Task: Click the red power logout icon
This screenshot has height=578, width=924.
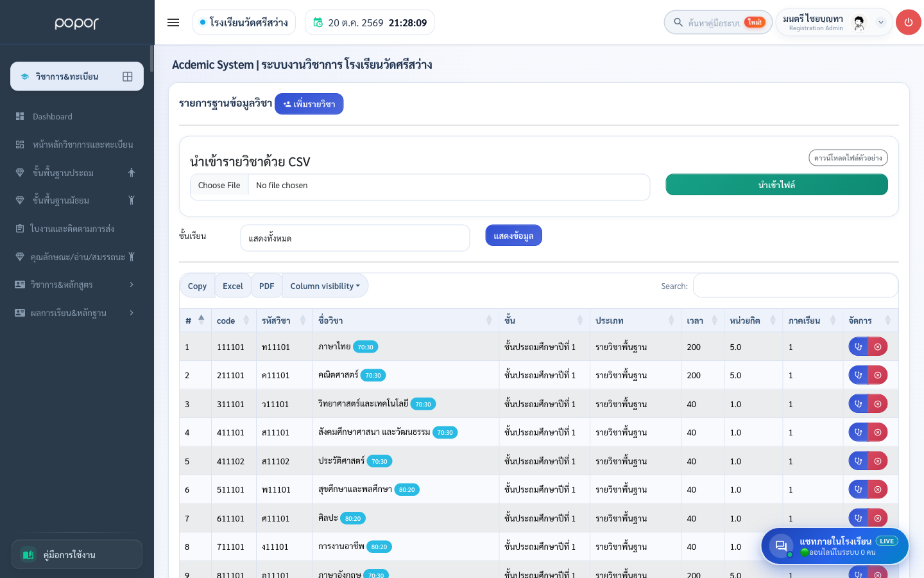Action: 908,22
